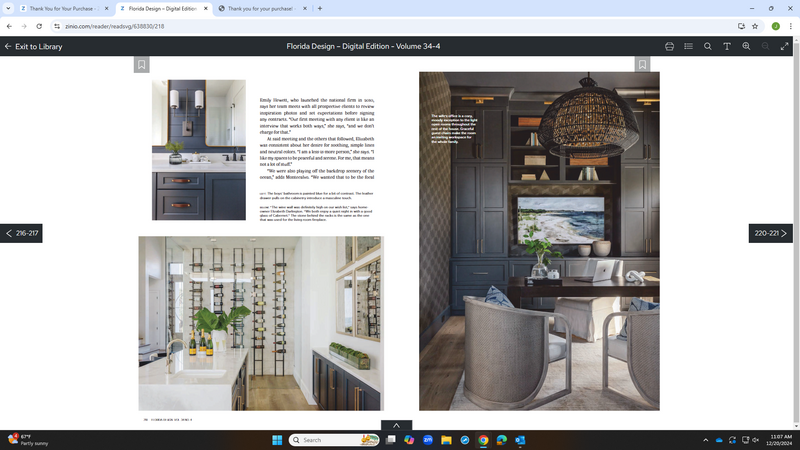Open the Chrome three-dot menu
The width and height of the screenshot is (800, 450).
pos(791,26)
